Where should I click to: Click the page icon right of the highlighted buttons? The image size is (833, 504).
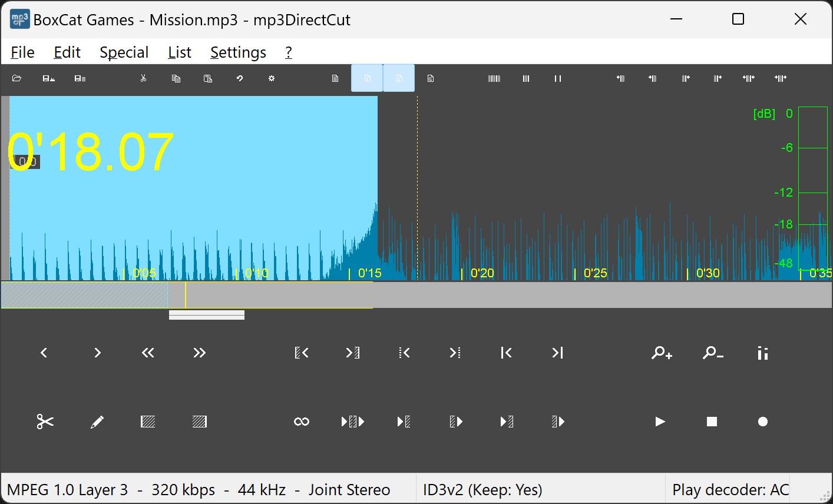[x=431, y=78]
